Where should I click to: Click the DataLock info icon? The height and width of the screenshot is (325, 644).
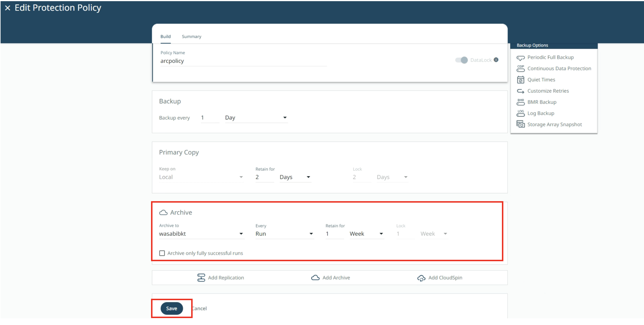tap(496, 60)
